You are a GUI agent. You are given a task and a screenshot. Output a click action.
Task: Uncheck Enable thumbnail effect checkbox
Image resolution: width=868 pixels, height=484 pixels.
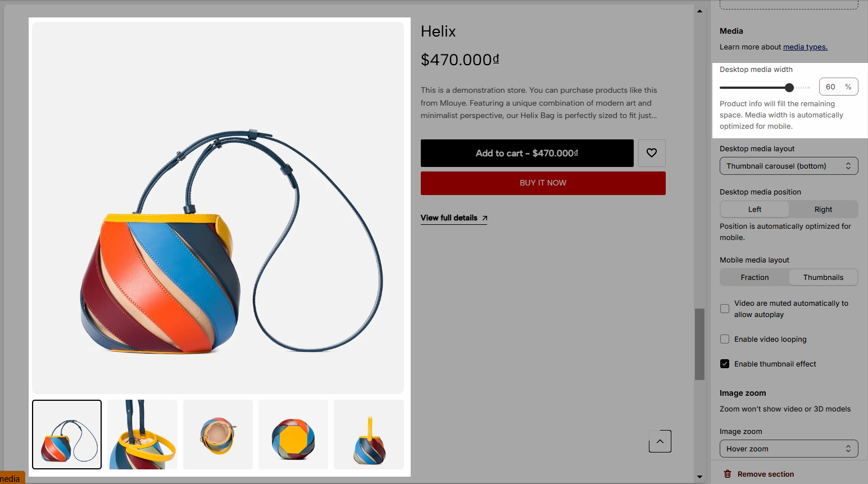click(x=725, y=364)
